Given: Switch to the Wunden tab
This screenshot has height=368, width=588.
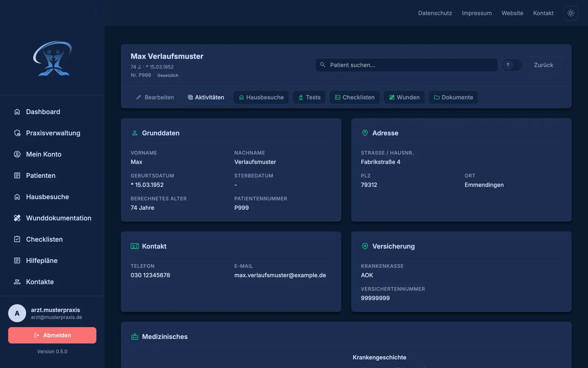Looking at the screenshot, I should coord(404,98).
